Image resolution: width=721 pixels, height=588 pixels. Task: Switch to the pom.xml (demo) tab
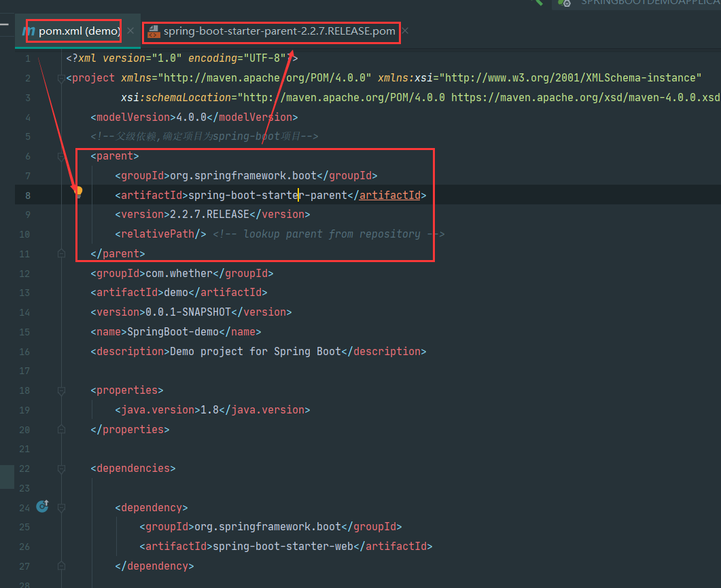79,31
